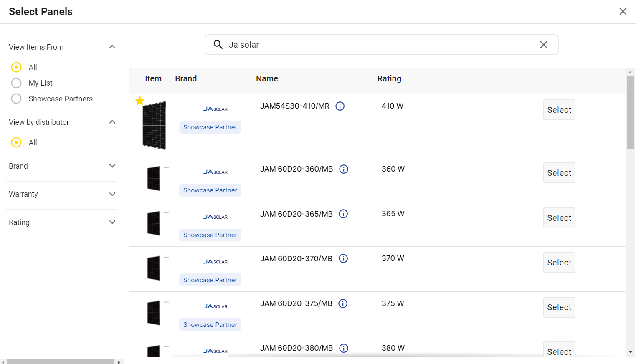This screenshot has width=636, height=364.
Task: Select the JAM 60D20-370/MB panel
Action: [x=559, y=263]
